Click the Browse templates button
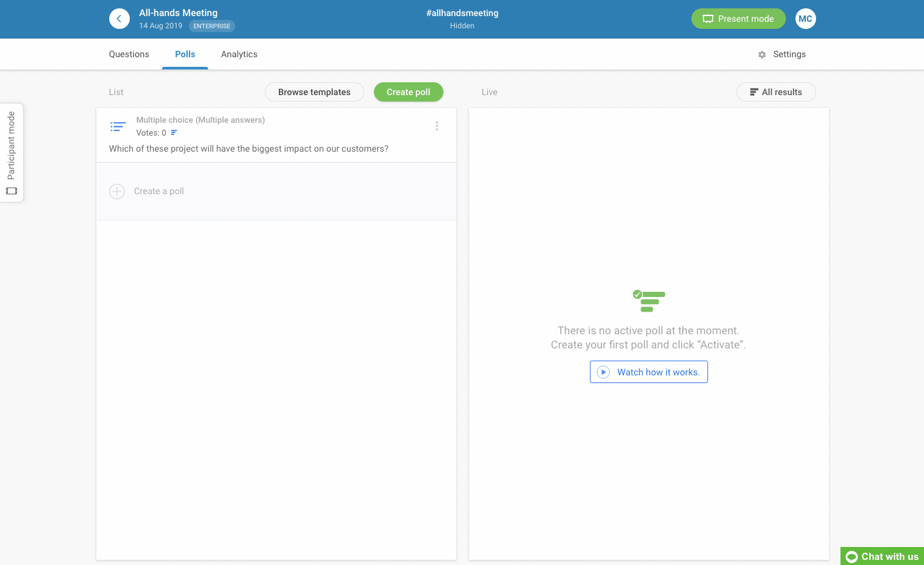 (x=314, y=92)
